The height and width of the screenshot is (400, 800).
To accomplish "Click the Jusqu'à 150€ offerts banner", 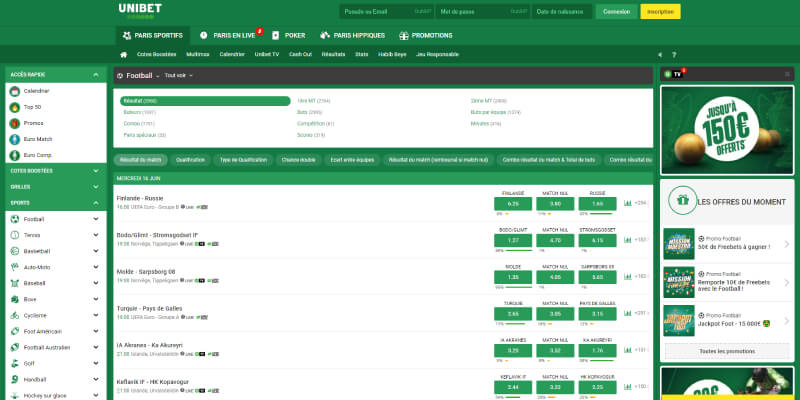I will click(727, 130).
